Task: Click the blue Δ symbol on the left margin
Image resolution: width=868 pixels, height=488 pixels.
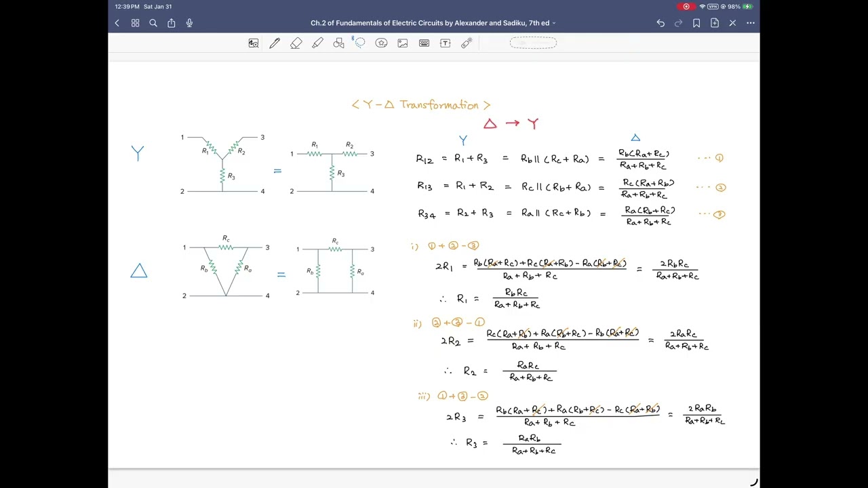Action: (138, 271)
